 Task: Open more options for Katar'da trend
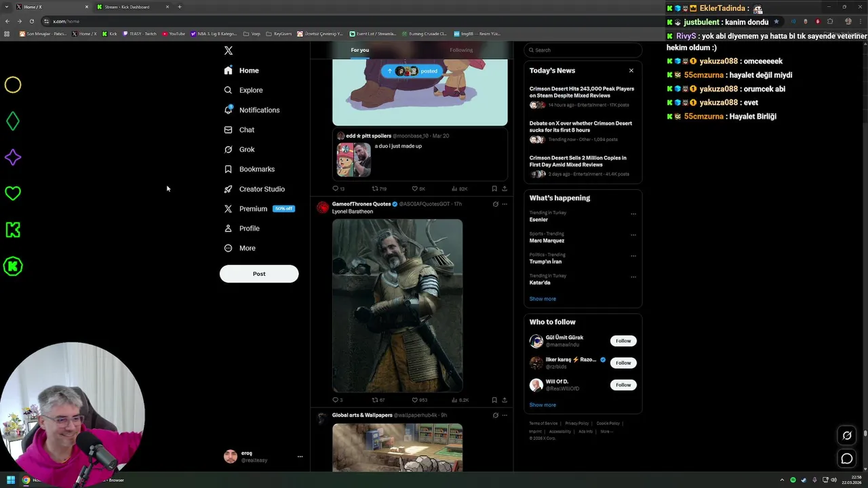[633, 277]
